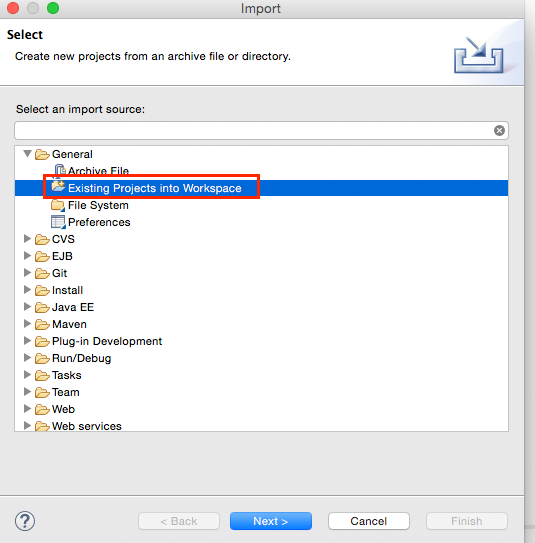Click the Existing Projects into Workspace icon

point(58,187)
